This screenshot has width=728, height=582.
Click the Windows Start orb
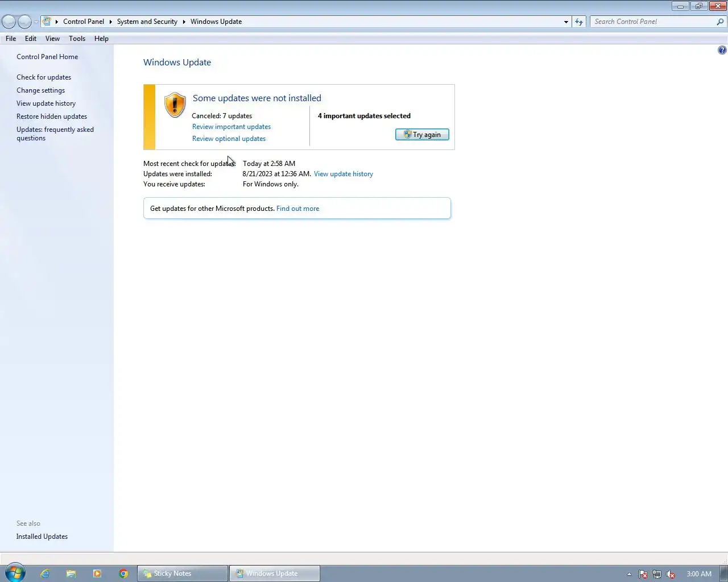(15, 573)
